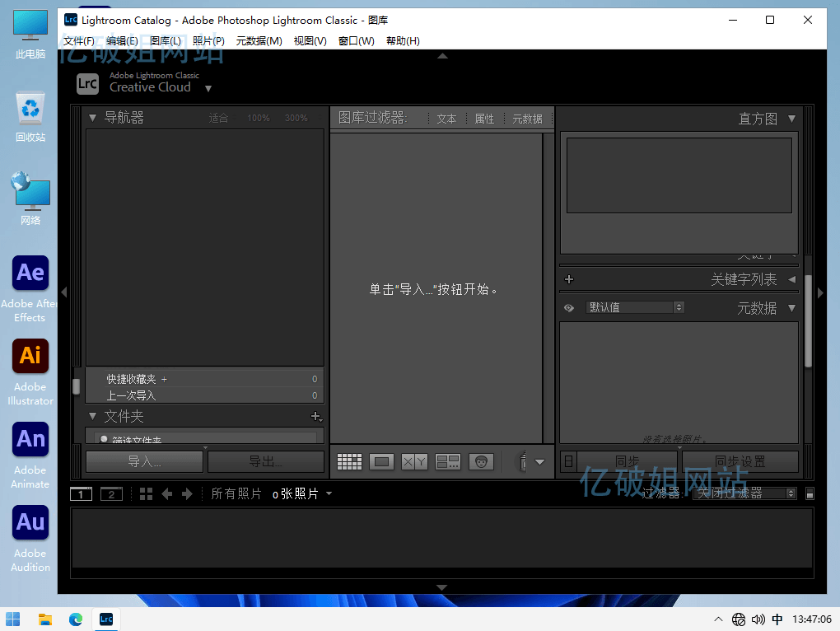Open Adobe Illustrator desktop icon
The image size is (840, 631).
(x=30, y=372)
